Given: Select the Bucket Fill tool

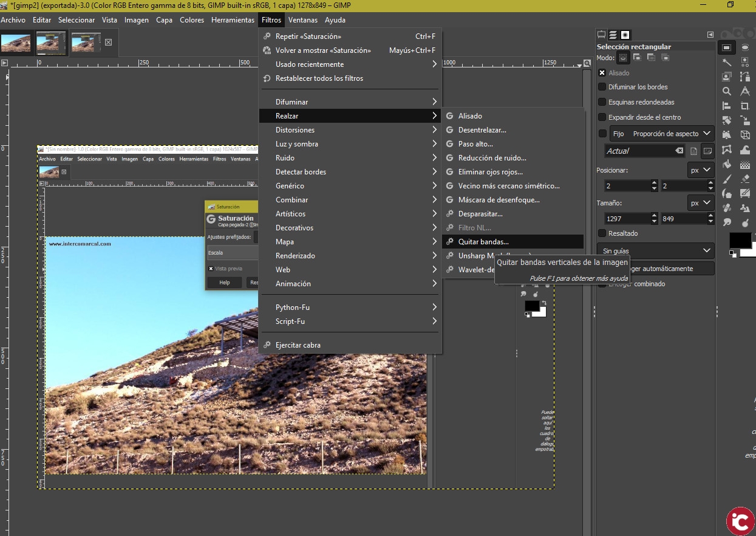Looking at the screenshot, I should pyautogui.click(x=726, y=164).
